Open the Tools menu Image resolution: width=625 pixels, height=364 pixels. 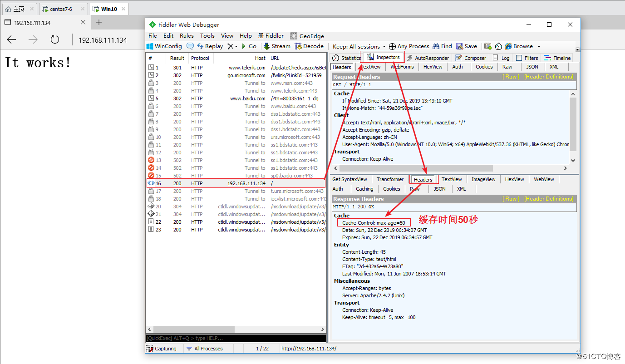pos(207,36)
